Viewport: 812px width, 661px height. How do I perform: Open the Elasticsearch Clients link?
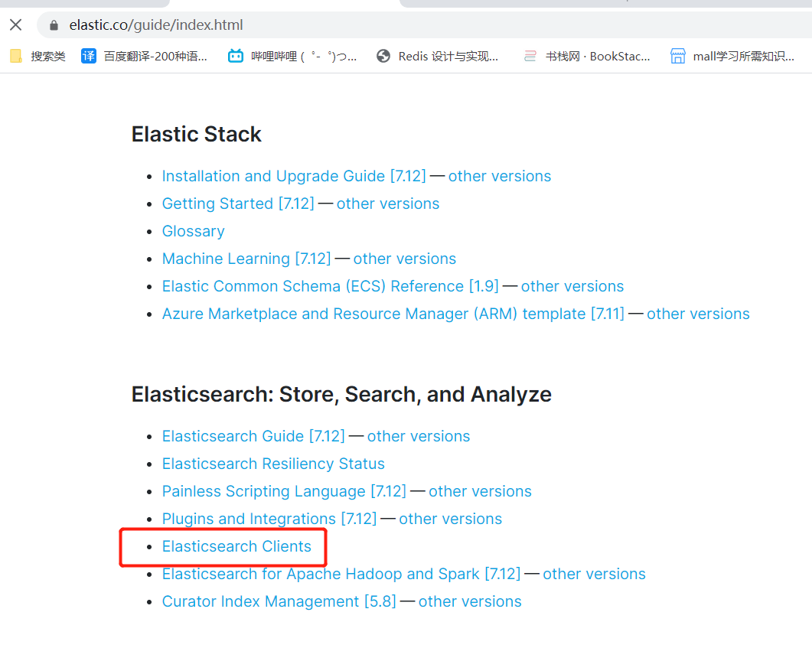coord(236,546)
